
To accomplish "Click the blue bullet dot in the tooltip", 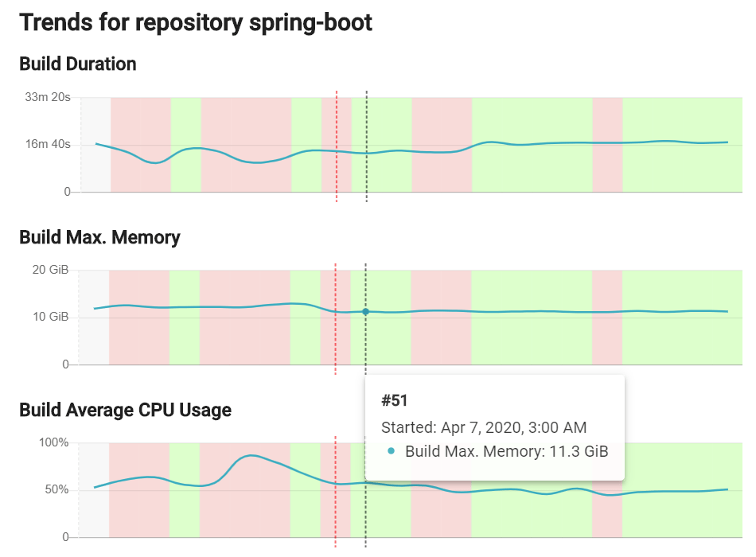I will coord(391,451).
